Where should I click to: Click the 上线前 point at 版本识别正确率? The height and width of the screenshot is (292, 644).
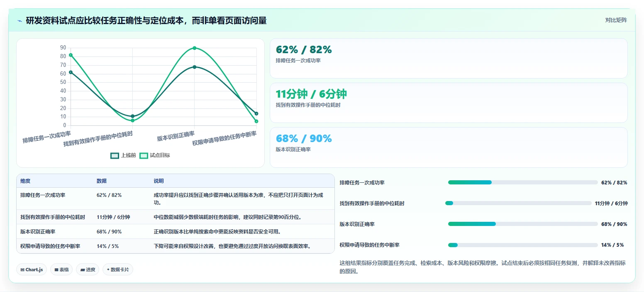coord(195,67)
